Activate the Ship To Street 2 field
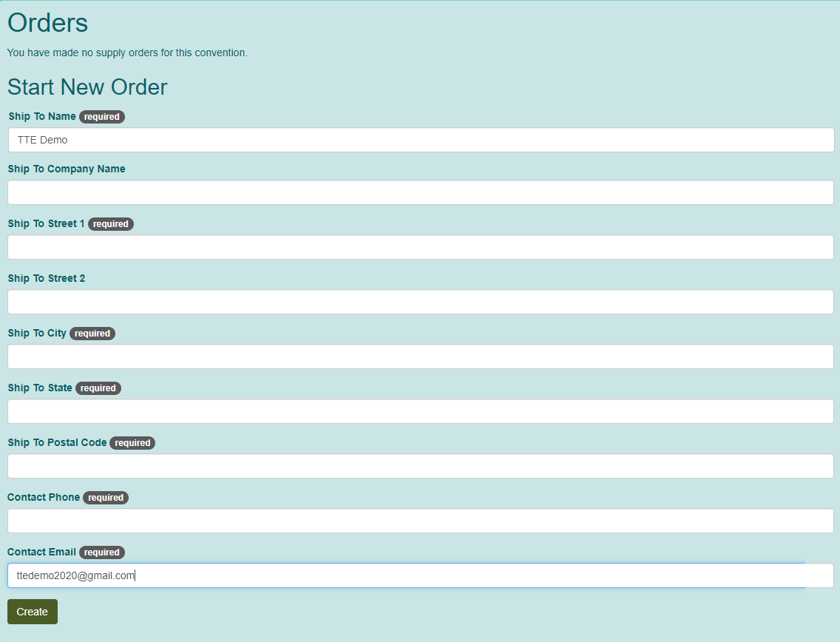 [421, 302]
